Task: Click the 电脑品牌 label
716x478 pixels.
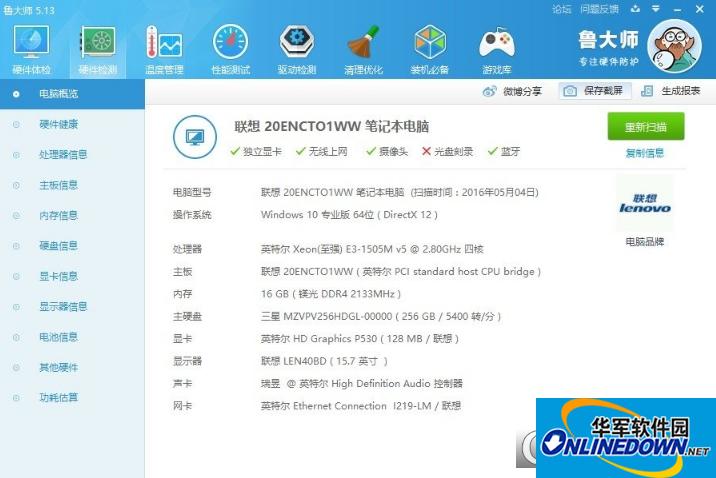Action: click(x=645, y=242)
